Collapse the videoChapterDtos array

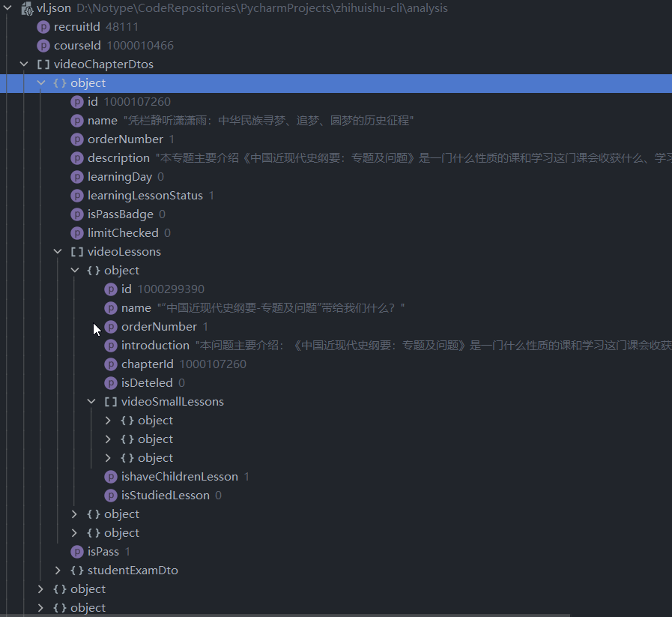25,64
